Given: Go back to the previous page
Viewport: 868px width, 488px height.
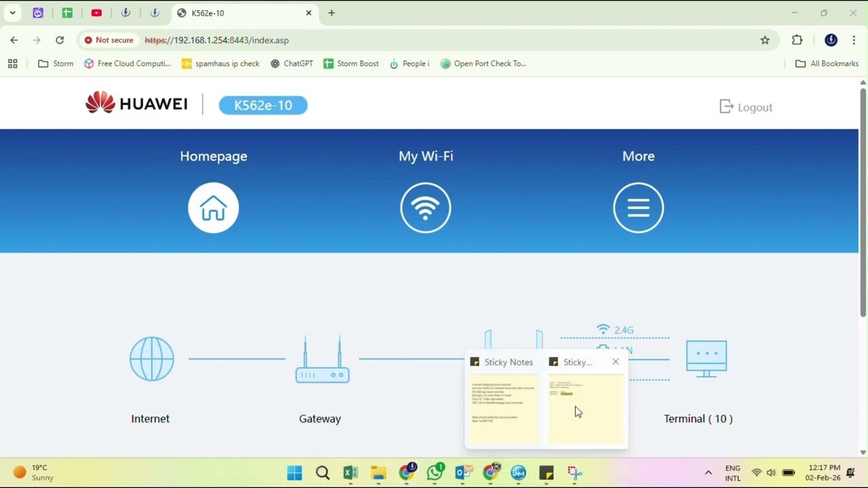Looking at the screenshot, I should coord(14,40).
